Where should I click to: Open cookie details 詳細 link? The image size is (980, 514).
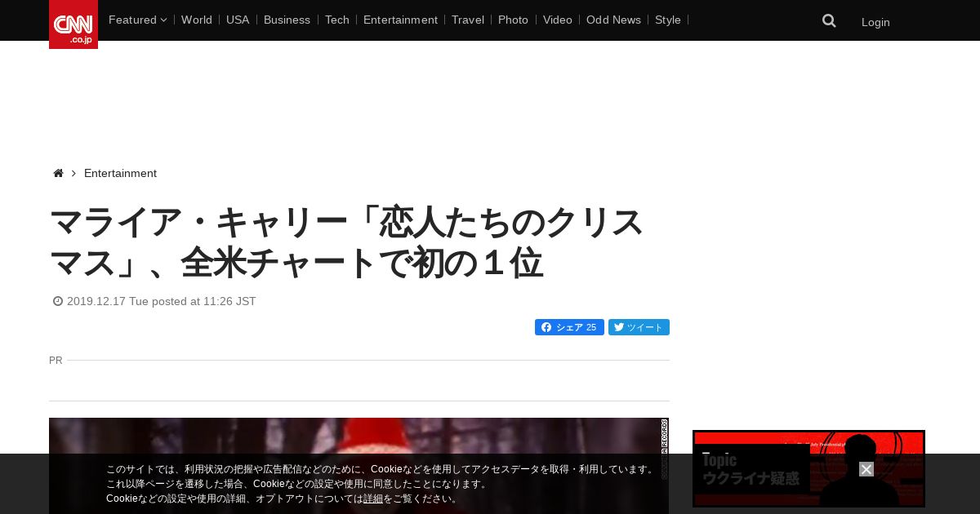(373, 498)
